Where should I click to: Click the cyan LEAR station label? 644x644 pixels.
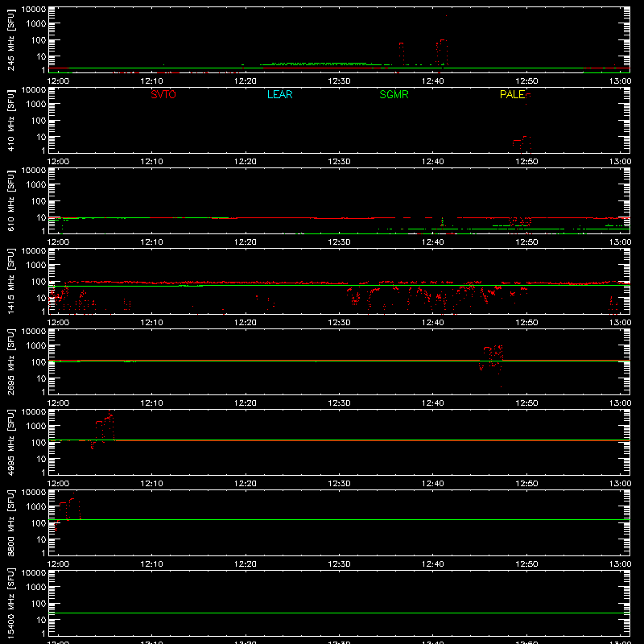point(279,94)
